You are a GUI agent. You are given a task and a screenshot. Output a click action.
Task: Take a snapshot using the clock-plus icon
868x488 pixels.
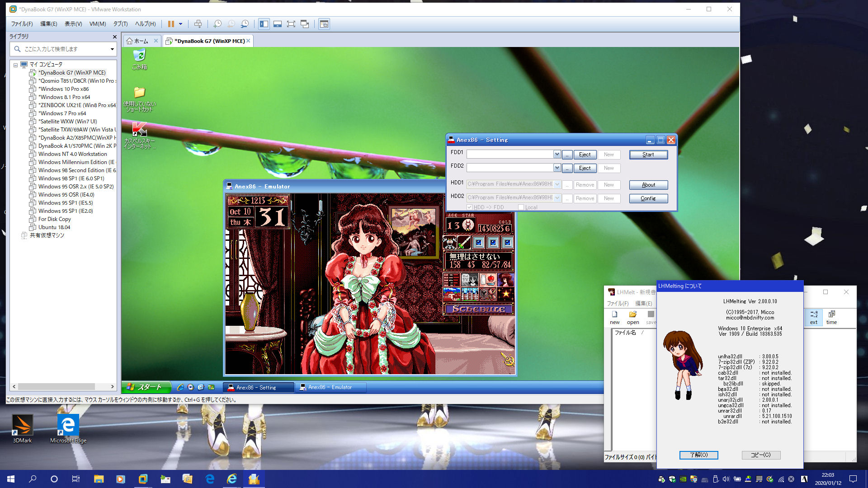217,24
